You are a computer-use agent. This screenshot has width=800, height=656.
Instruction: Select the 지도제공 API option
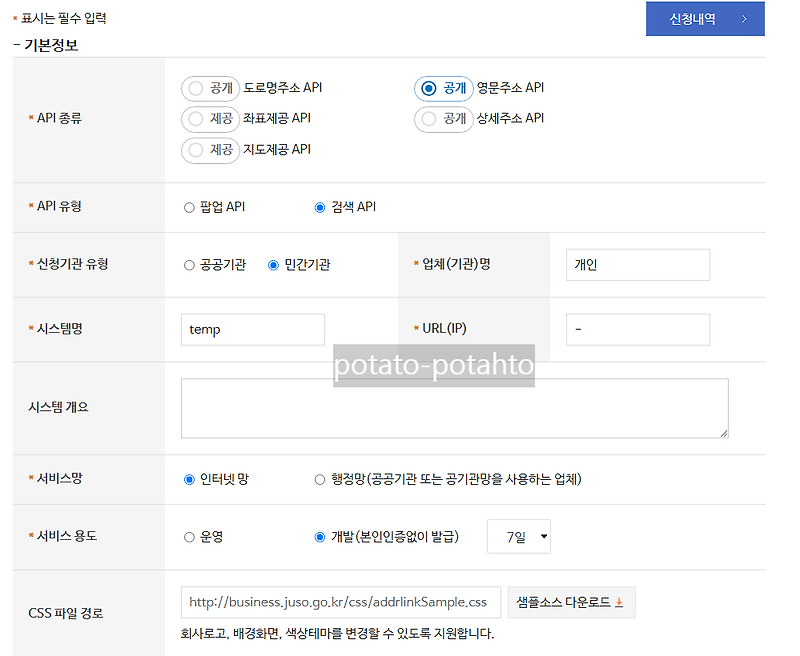coord(198,151)
